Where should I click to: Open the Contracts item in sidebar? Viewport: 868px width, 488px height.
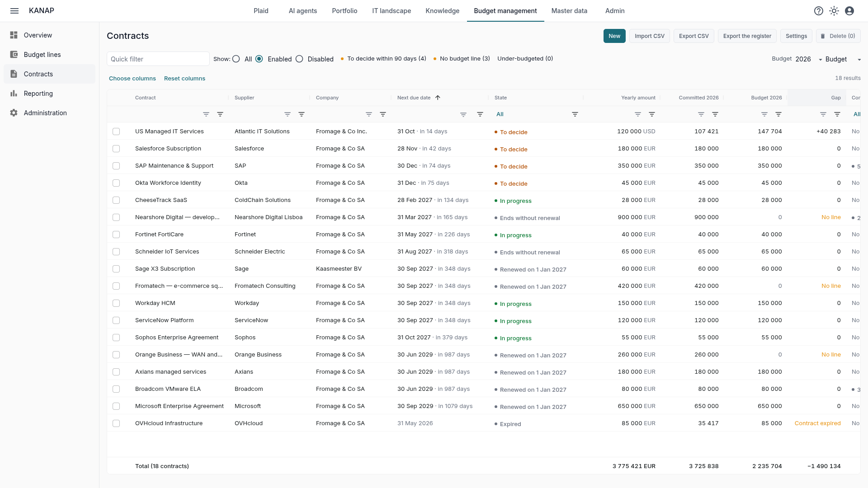50,74
